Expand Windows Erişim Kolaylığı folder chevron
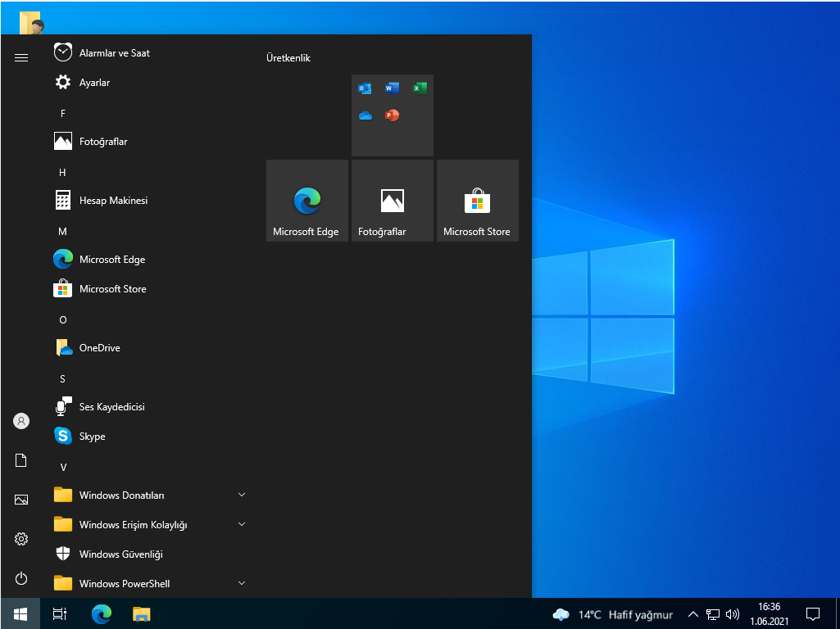 242,524
